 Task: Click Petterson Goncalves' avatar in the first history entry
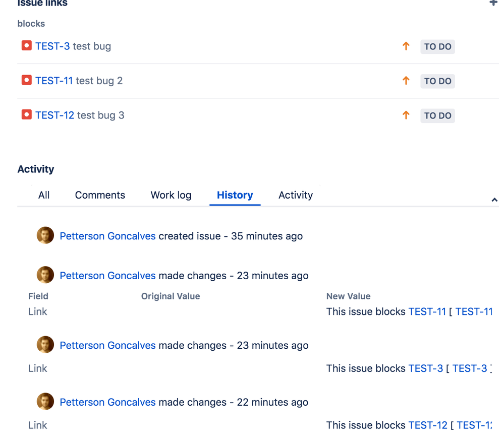45,235
